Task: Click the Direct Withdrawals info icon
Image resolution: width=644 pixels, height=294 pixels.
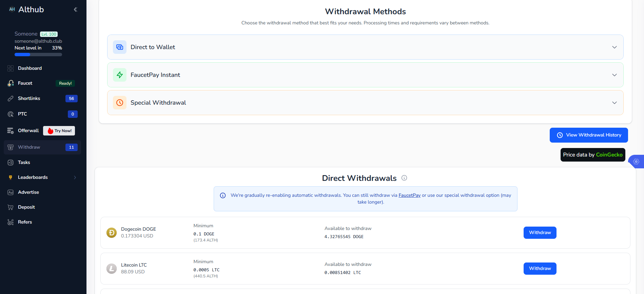Action: point(404,178)
